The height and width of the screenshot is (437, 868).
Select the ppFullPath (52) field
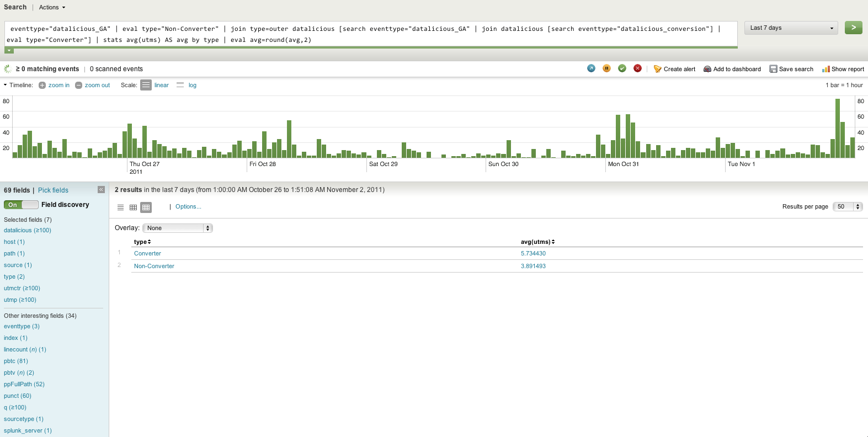[x=24, y=384]
